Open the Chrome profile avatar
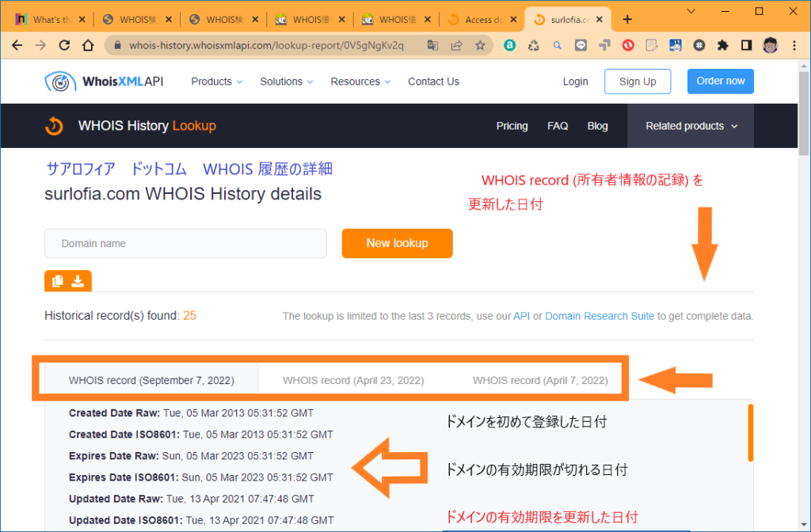Viewport: 811px width, 532px height. tap(769, 45)
